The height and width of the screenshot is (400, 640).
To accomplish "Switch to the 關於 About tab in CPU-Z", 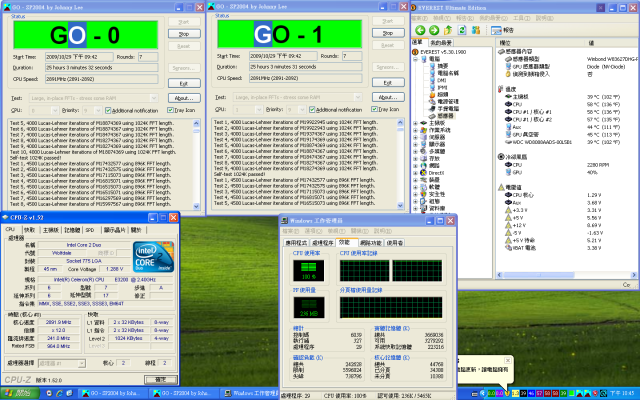I will (x=136, y=230).
